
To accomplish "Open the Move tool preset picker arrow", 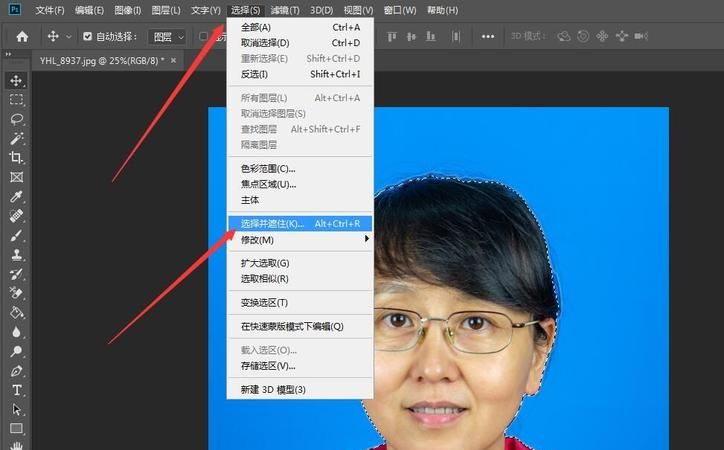I will [x=69, y=36].
